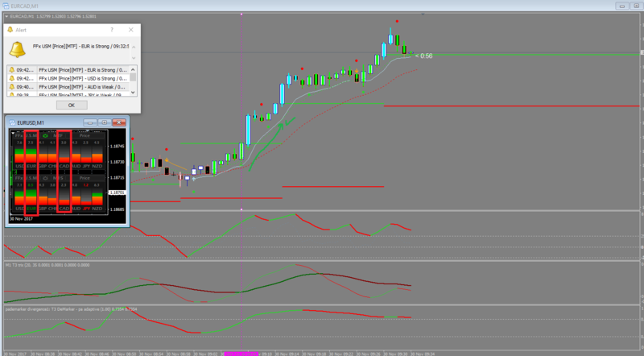
Task: Click the large yellow bell alert icon
Action: [17, 49]
